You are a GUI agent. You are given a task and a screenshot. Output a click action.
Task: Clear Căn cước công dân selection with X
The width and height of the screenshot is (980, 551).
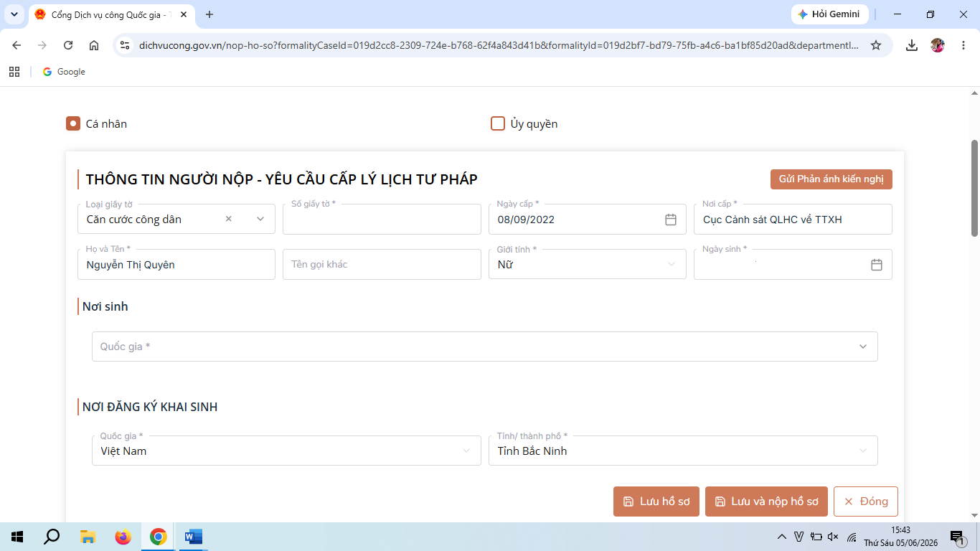229,219
